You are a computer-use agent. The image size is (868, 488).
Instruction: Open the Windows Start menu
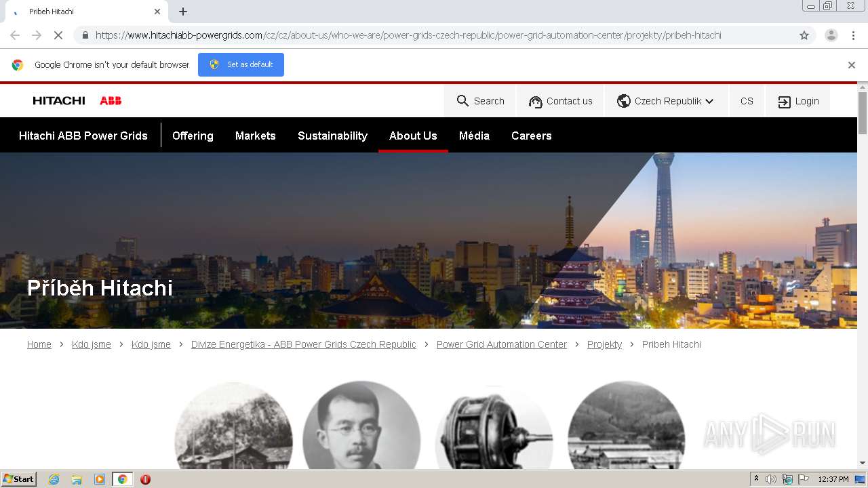18,479
